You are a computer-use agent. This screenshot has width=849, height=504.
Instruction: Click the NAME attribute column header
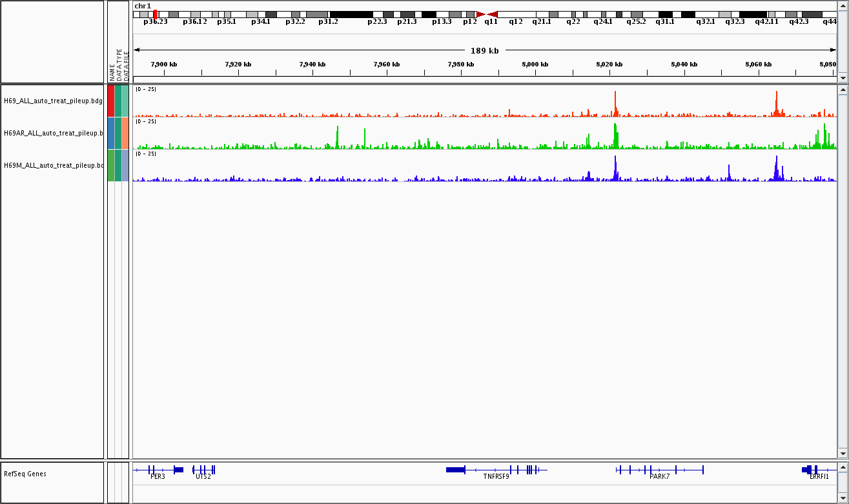(112, 71)
